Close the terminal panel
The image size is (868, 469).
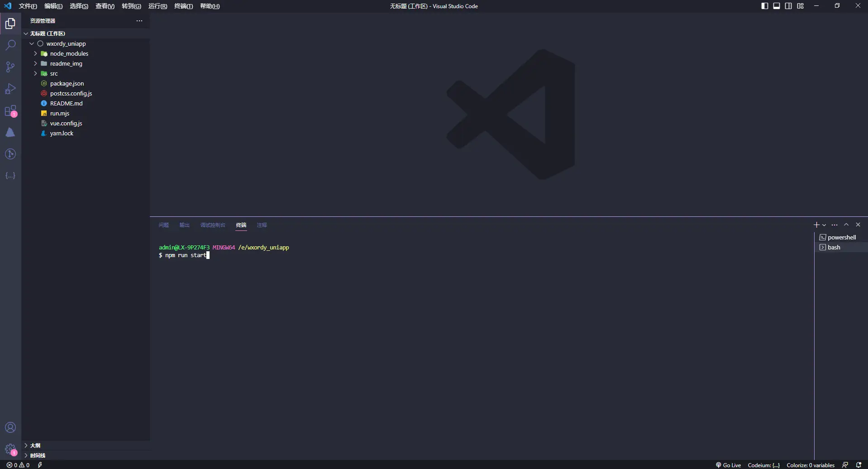coord(858,225)
